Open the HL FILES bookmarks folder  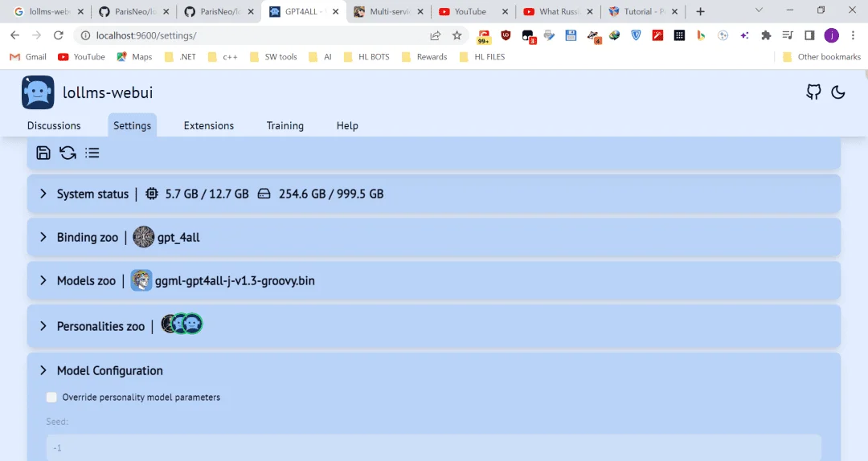[x=482, y=57]
